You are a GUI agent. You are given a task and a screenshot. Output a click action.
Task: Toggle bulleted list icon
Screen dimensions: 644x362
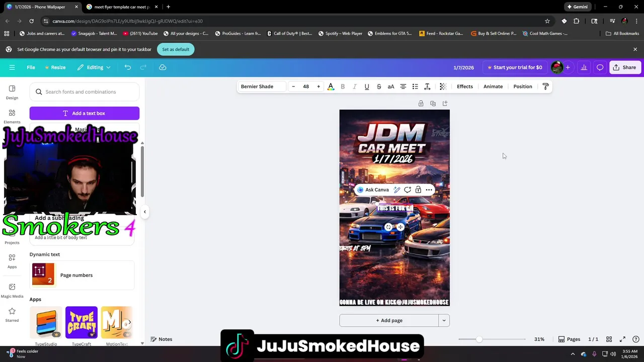415,86
